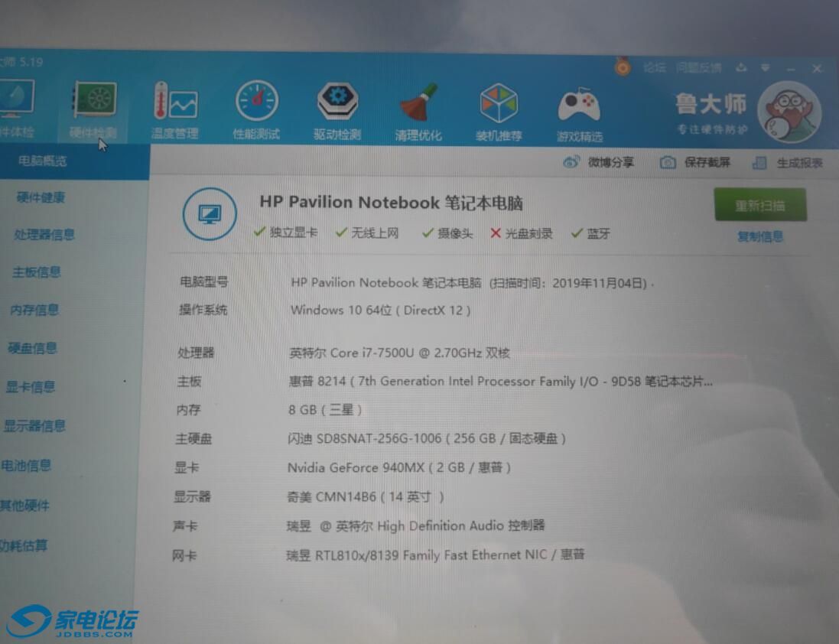Image resolution: width=839 pixels, height=644 pixels.
Task: Open the 问题反馈 feedback link
Action: click(x=698, y=68)
